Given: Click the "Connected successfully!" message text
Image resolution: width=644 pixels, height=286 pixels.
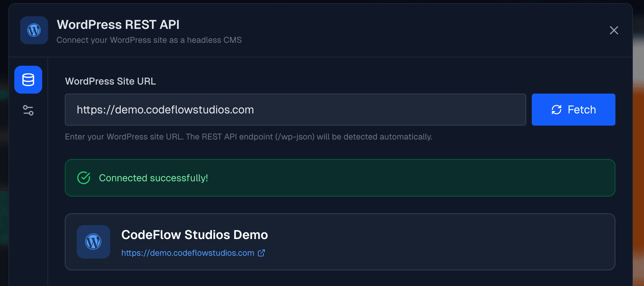Looking at the screenshot, I should [x=153, y=178].
